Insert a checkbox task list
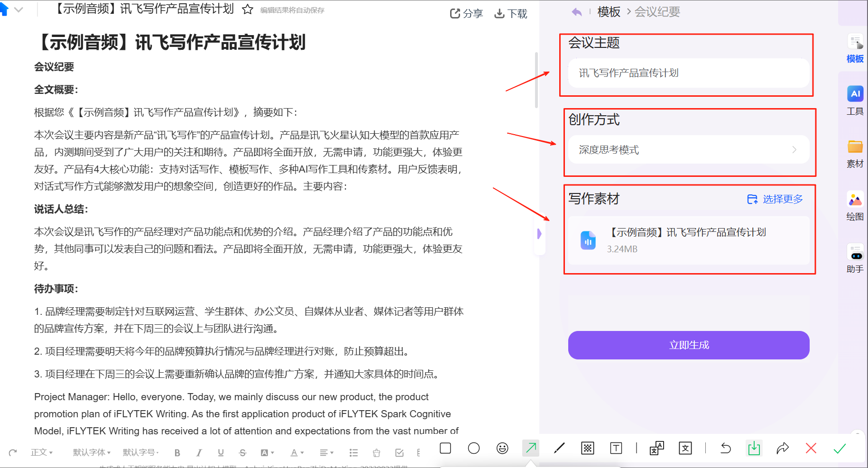The image size is (868, 468). [399, 453]
